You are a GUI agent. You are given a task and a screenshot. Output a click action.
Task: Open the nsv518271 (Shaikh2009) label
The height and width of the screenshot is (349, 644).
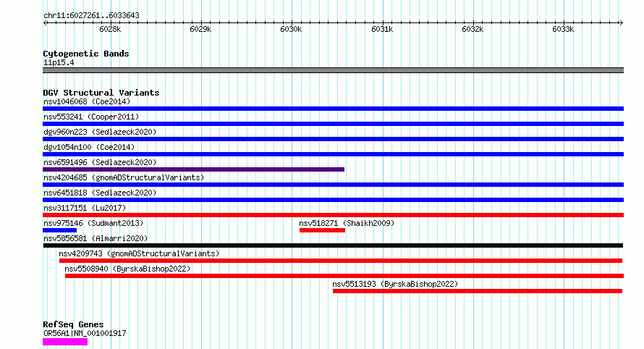[x=347, y=223]
